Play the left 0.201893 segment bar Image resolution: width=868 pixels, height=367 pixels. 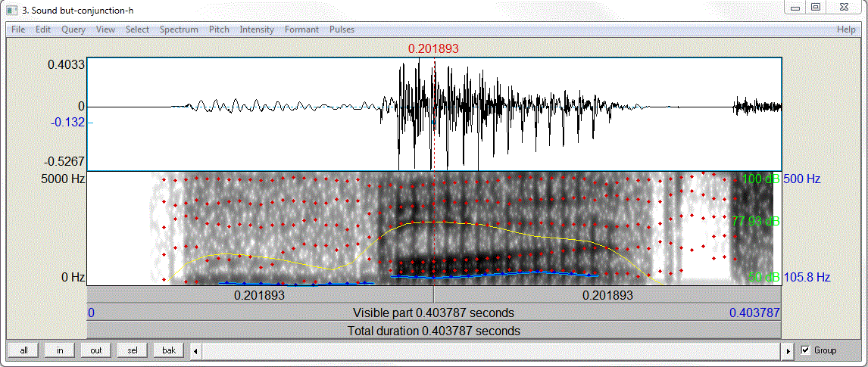click(261, 295)
